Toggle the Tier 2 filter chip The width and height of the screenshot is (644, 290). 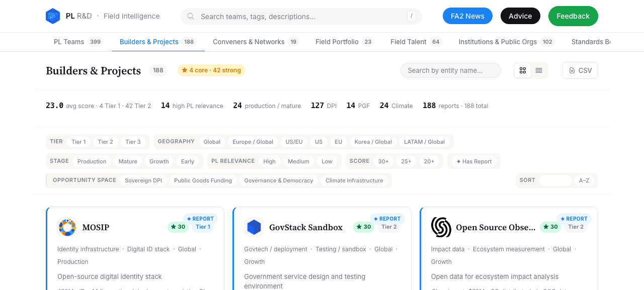pyautogui.click(x=106, y=142)
